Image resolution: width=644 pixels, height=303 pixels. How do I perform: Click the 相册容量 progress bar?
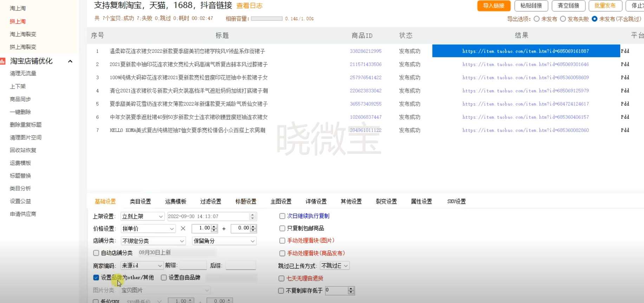[267, 19]
